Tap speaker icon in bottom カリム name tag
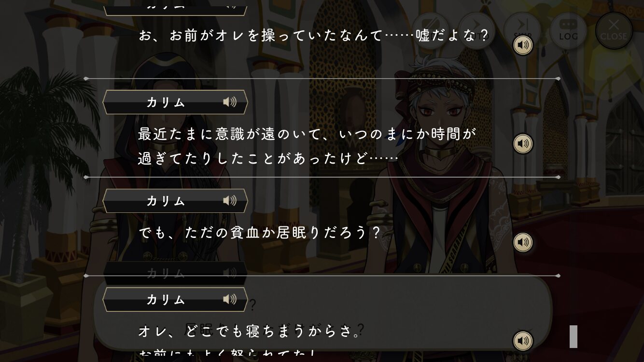This screenshot has height=362, width=644. coord(230,300)
